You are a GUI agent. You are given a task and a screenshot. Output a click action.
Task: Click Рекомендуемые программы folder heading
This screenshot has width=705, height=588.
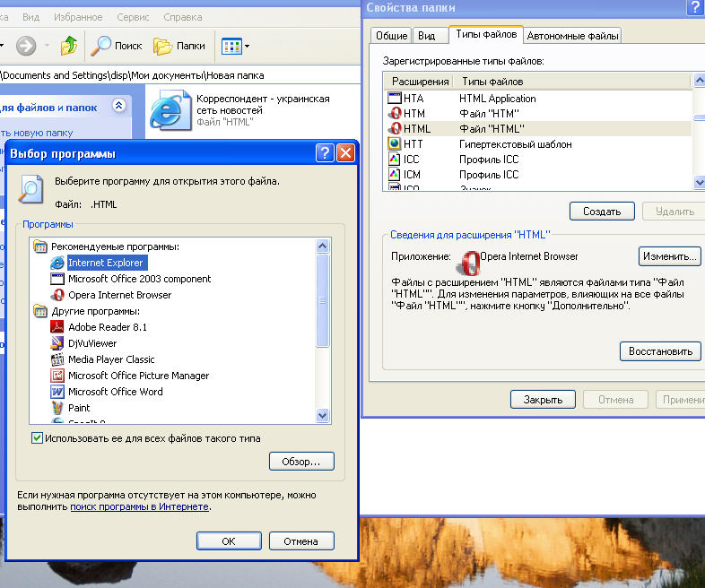[x=115, y=246]
